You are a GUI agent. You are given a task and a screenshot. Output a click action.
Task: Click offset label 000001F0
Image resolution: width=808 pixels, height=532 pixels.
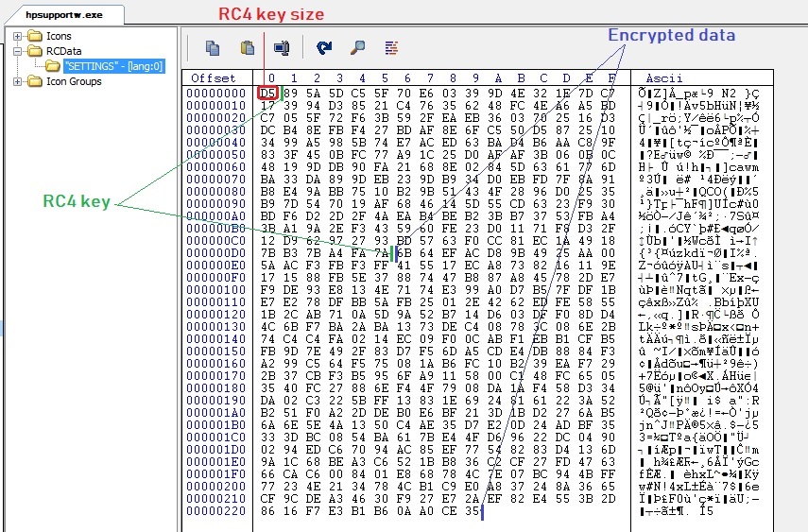click(x=215, y=474)
